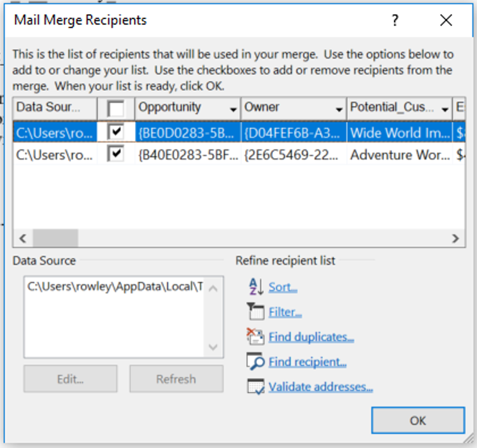
Task: Select the {2E6C5469-22... owner cell
Action: pyautogui.click(x=293, y=155)
